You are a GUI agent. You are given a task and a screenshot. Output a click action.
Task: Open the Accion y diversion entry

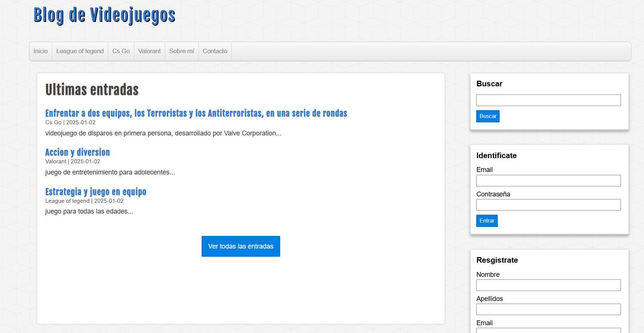tap(77, 152)
